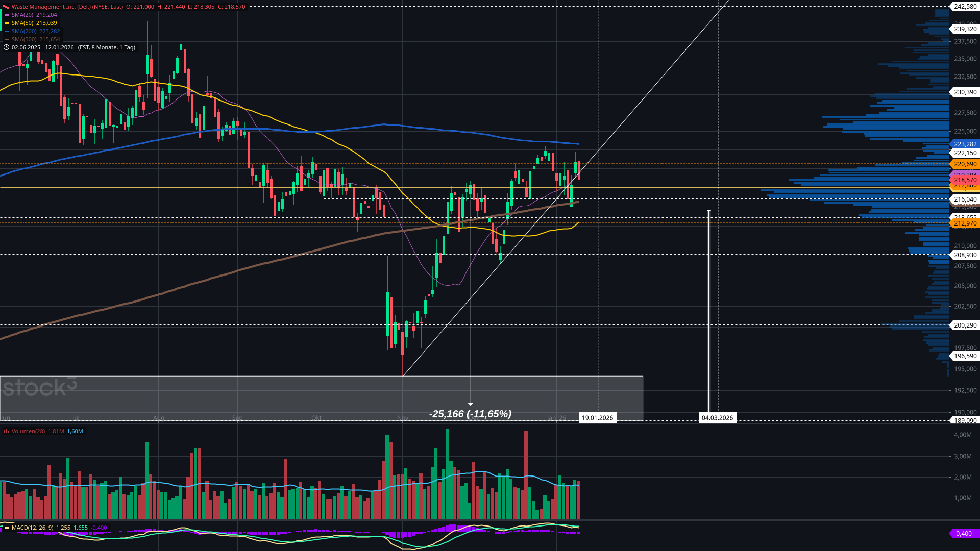Select the SMA(500) 215,654 legend label

[36, 39]
